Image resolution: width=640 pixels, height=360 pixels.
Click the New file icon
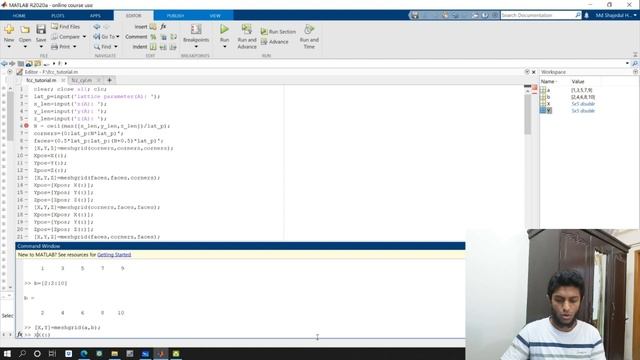pyautogui.click(x=9, y=29)
